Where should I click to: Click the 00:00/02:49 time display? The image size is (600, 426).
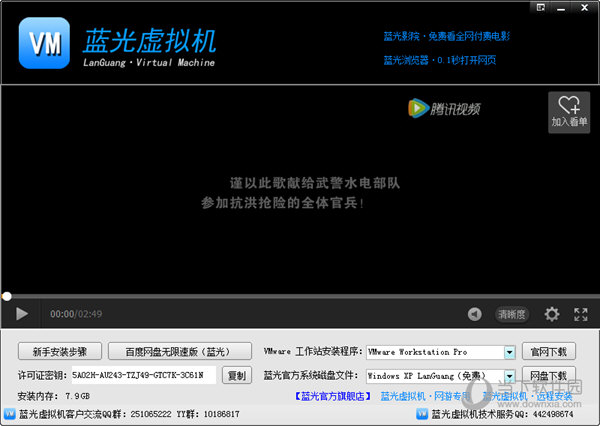76,314
